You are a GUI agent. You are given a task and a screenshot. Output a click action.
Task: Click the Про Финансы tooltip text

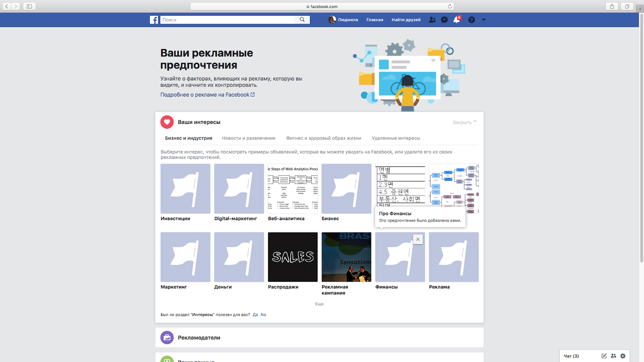pos(395,214)
